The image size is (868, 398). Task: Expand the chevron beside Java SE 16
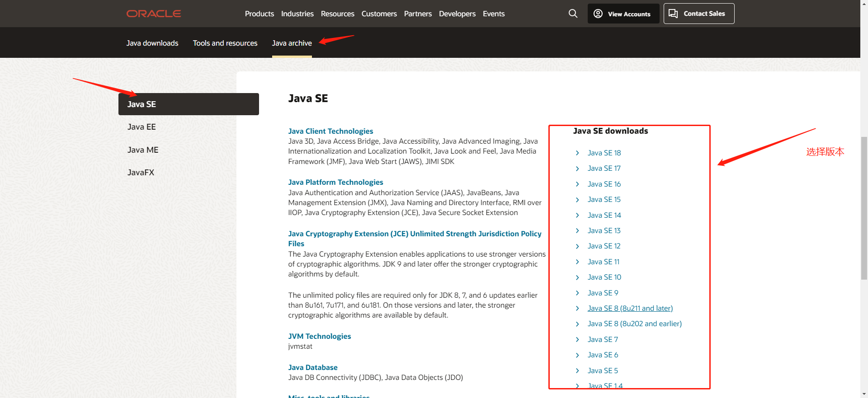point(577,184)
